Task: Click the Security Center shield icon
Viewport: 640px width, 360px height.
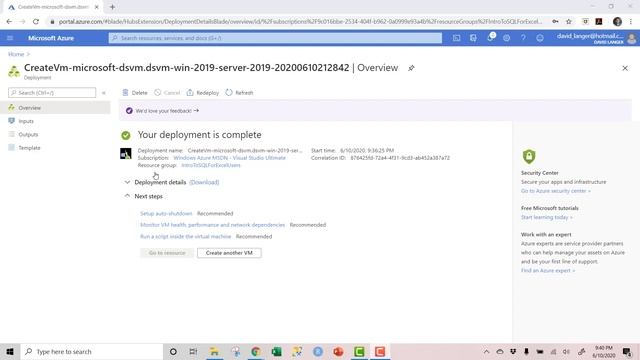Action: click(529, 156)
